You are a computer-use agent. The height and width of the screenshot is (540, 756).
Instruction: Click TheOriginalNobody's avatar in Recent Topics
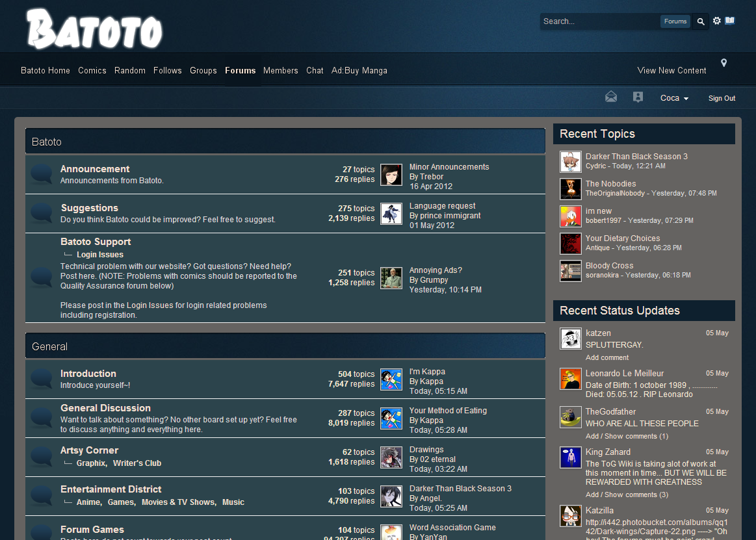click(x=570, y=189)
